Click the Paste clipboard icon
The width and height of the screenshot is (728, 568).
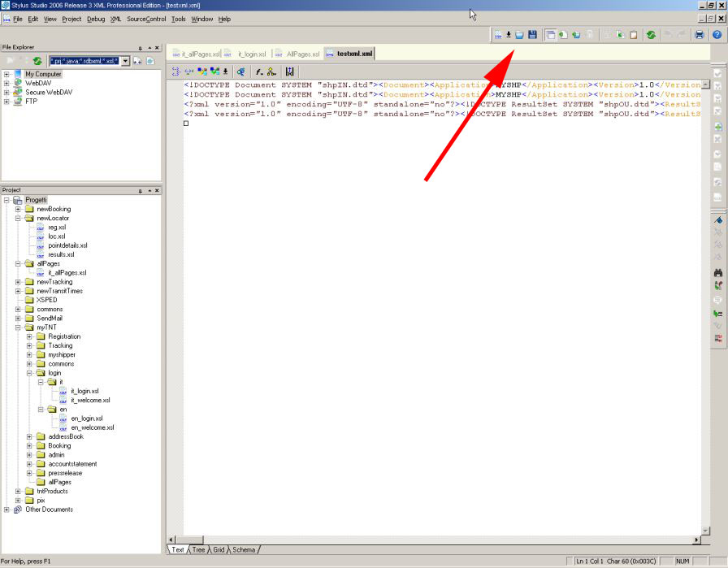pos(633,35)
